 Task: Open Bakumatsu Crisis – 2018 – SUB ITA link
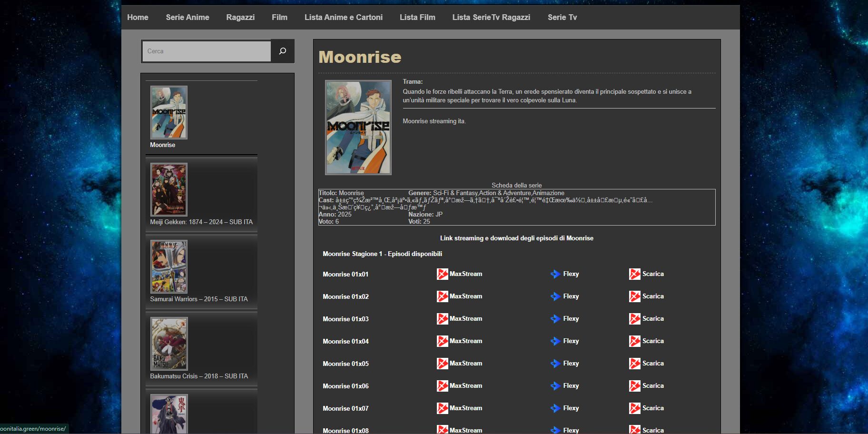199,376
